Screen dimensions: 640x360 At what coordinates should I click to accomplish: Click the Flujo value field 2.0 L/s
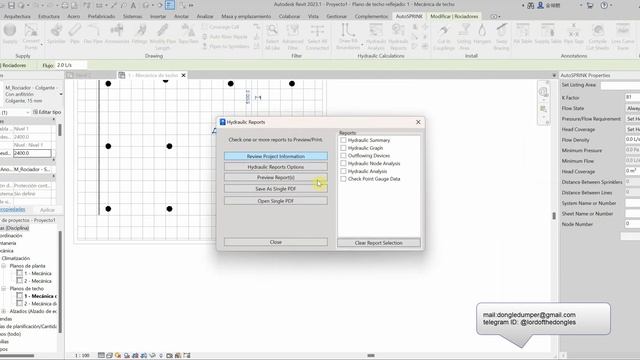[x=71, y=65]
